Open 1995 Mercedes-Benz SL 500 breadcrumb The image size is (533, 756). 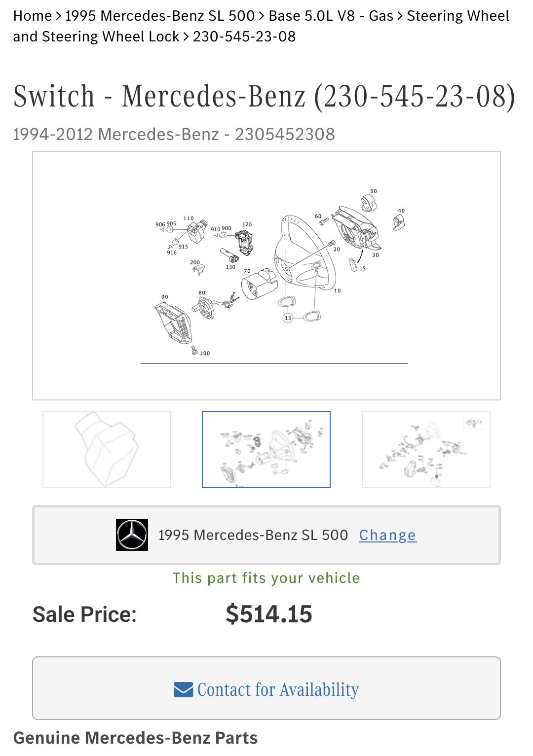pyautogui.click(x=160, y=16)
